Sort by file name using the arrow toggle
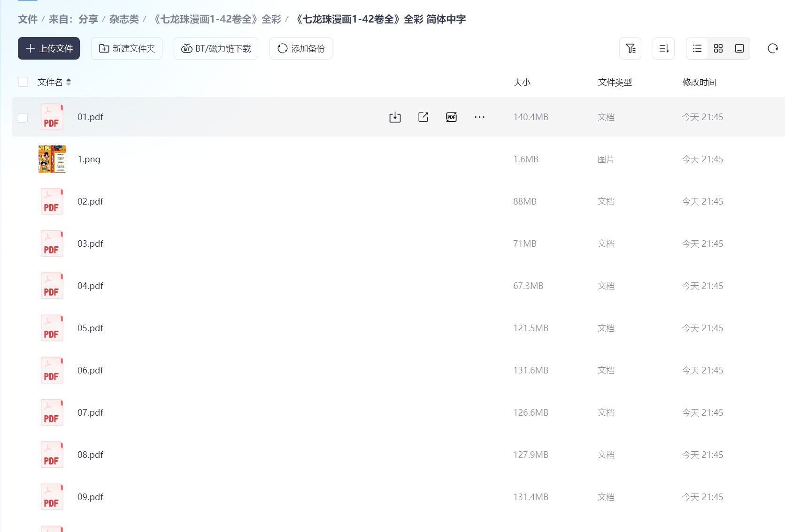785x532 pixels. (x=69, y=82)
